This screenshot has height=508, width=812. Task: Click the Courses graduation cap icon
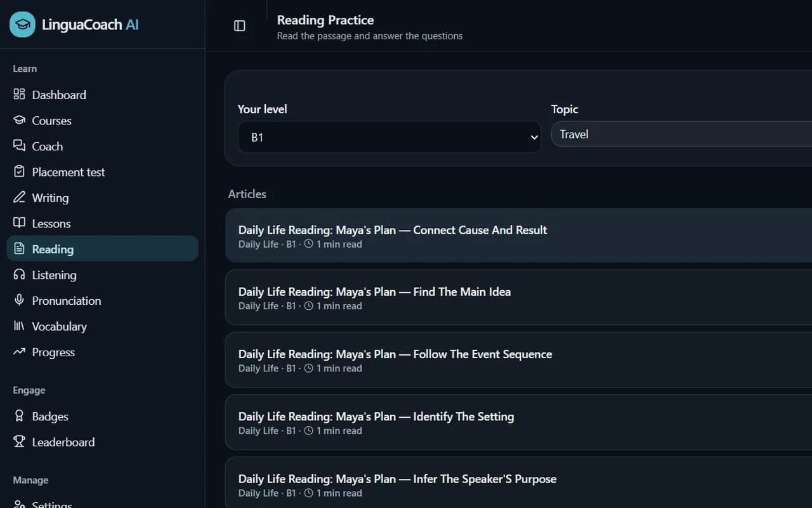click(19, 120)
